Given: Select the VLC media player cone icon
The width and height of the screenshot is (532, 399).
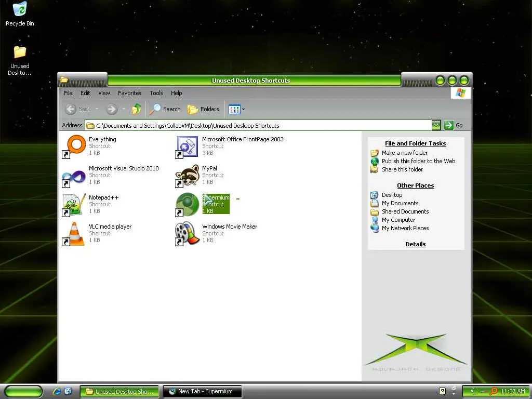Looking at the screenshot, I should pos(74,234).
